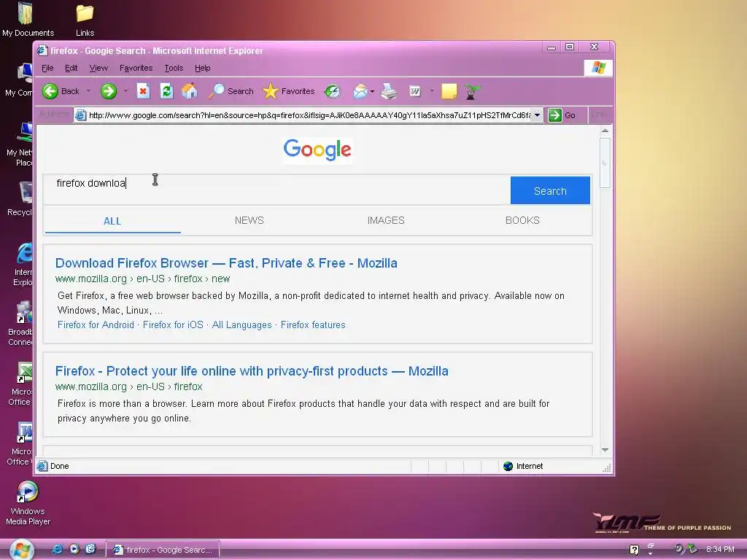Open the History clock icon

(333, 91)
